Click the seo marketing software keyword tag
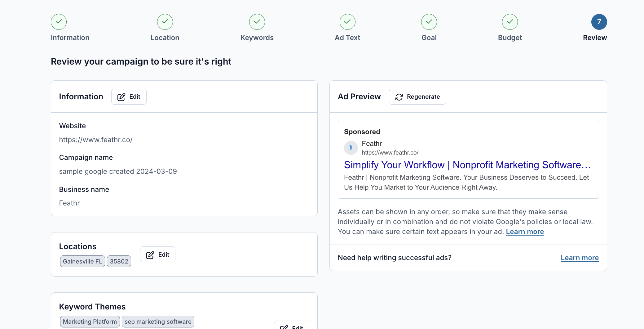This screenshot has width=644, height=329. click(x=158, y=322)
